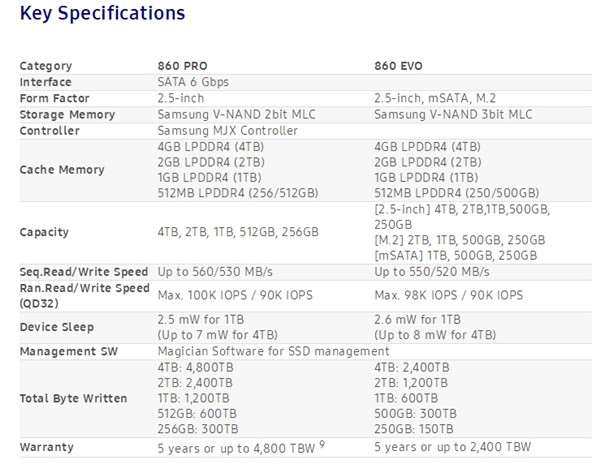600x468 pixels.
Task: Click the Capacity row label
Action: click(44, 232)
